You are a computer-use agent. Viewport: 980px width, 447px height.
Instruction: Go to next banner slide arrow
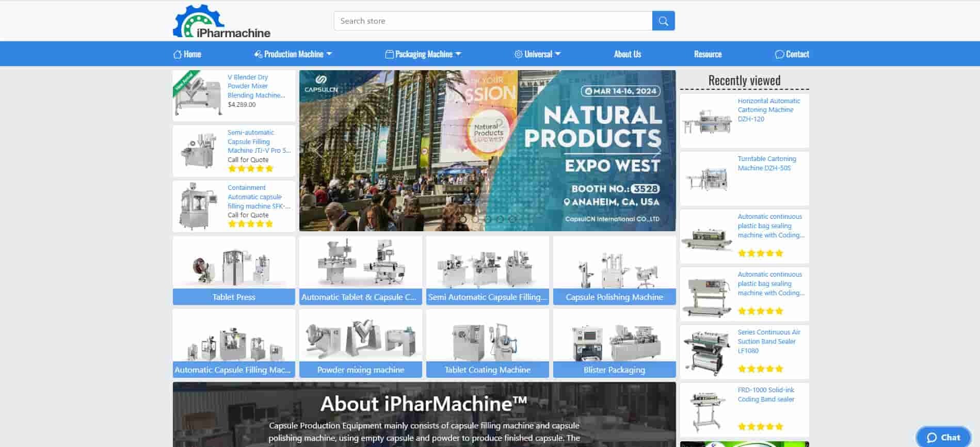657,151
